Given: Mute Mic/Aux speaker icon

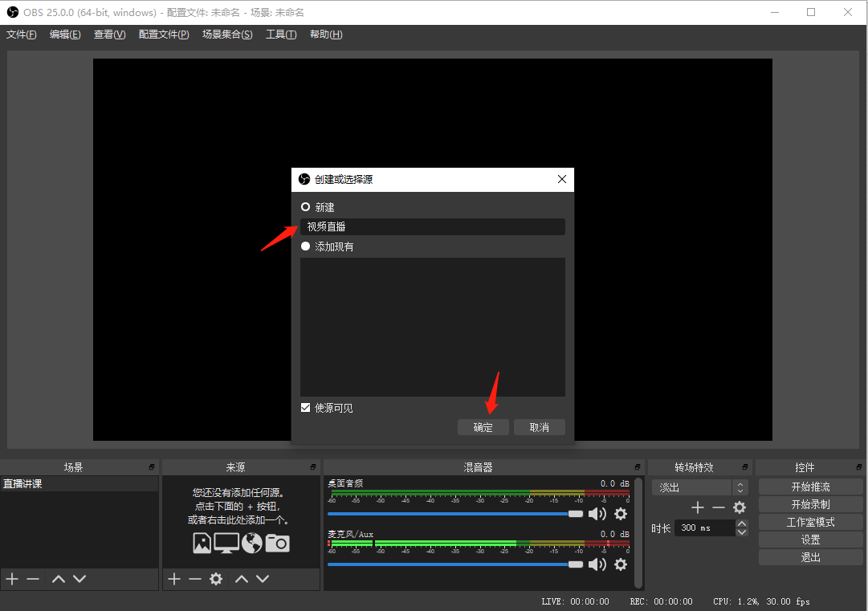Looking at the screenshot, I should point(597,564).
